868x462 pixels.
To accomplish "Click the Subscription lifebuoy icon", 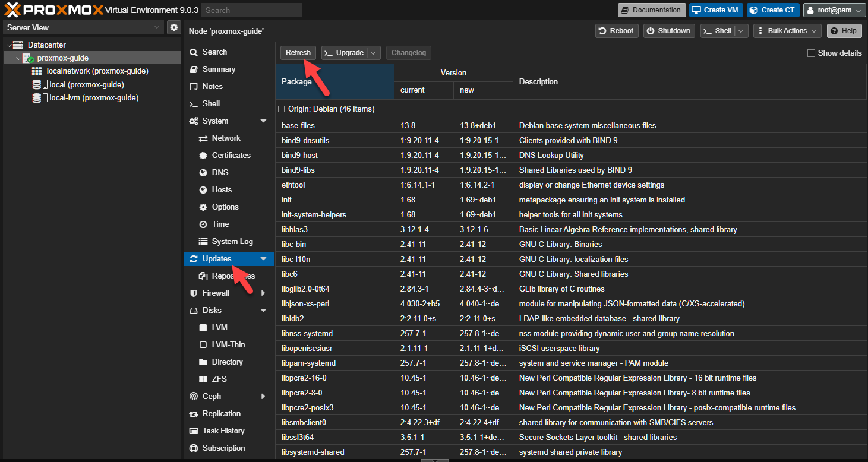I will (193, 448).
